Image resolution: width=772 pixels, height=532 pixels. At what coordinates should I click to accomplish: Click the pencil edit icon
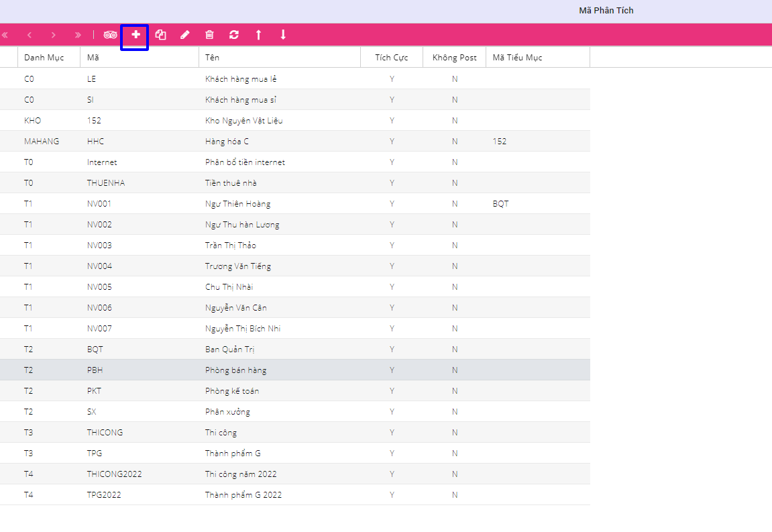(x=185, y=35)
